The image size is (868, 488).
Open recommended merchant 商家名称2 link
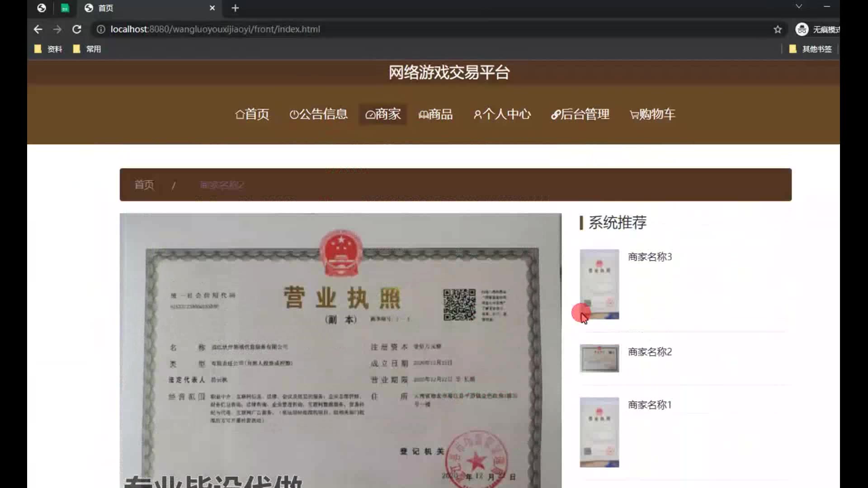[650, 352]
